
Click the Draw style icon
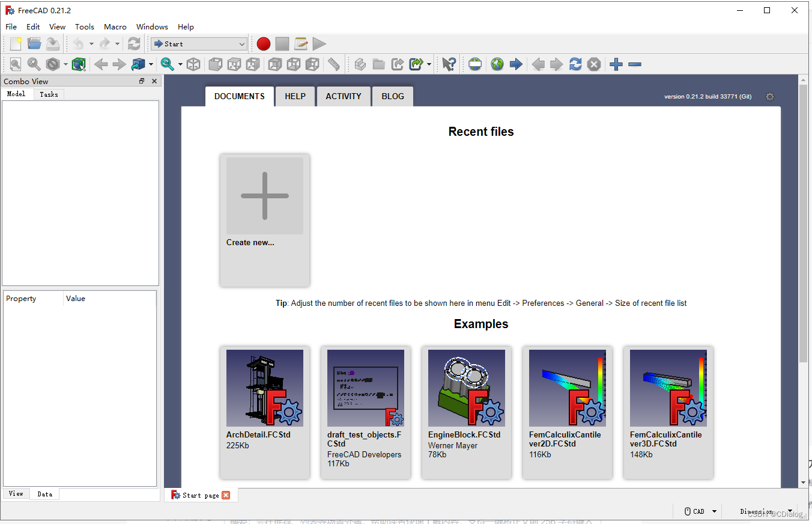pyautogui.click(x=53, y=64)
